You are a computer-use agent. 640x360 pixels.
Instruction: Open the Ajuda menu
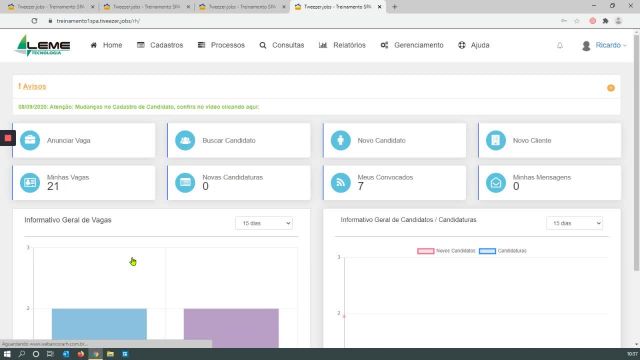click(473, 45)
